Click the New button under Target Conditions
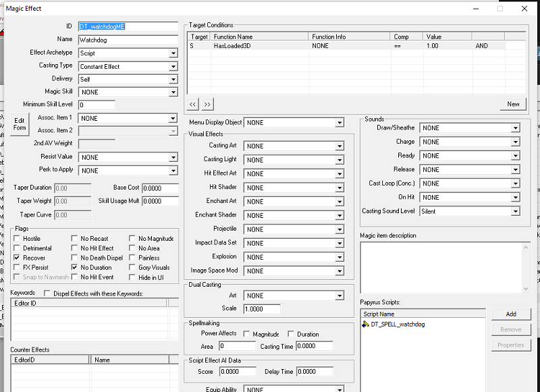The height and width of the screenshot is (392, 540). 513,104
